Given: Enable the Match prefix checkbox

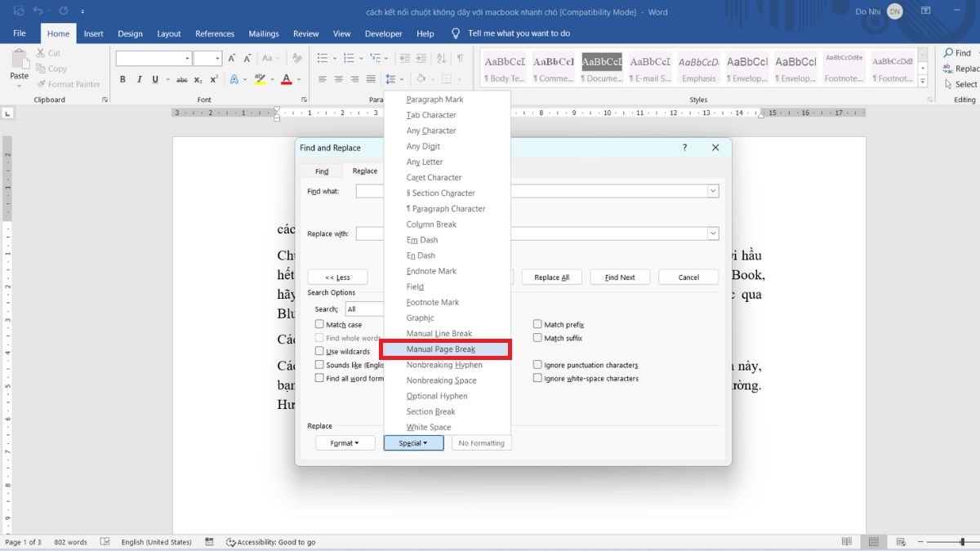Looking at the screenshot, I should pos(537,324).
